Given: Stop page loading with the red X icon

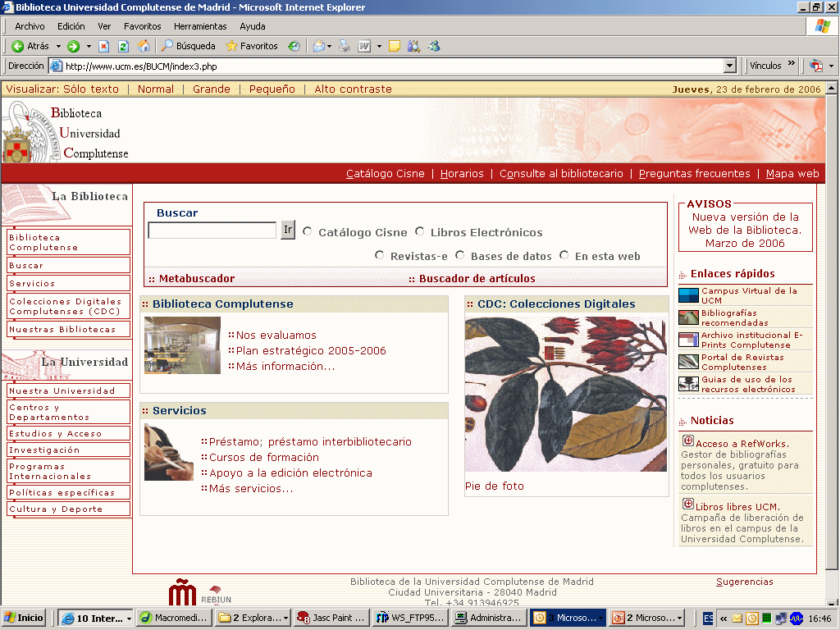Looking at the screenshot, I should tap(104, 47).
